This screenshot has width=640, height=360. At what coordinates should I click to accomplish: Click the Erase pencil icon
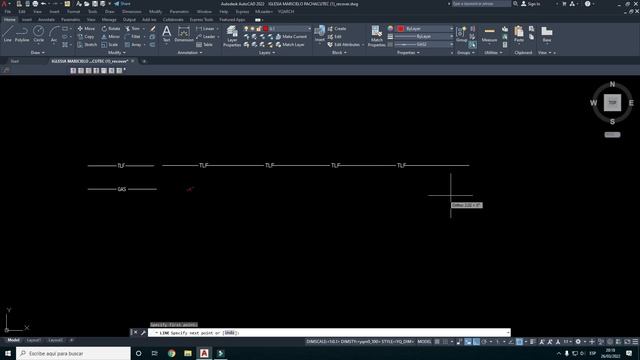coord(153,29)
